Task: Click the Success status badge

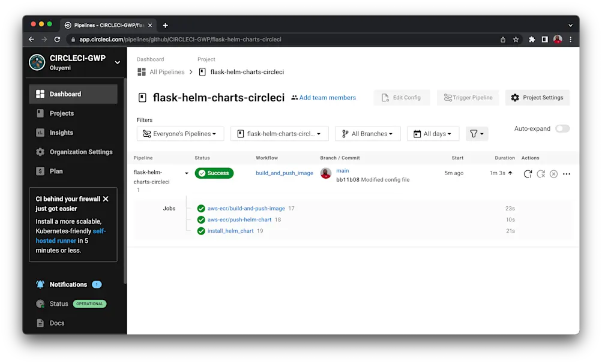Action: pos(214,173)
